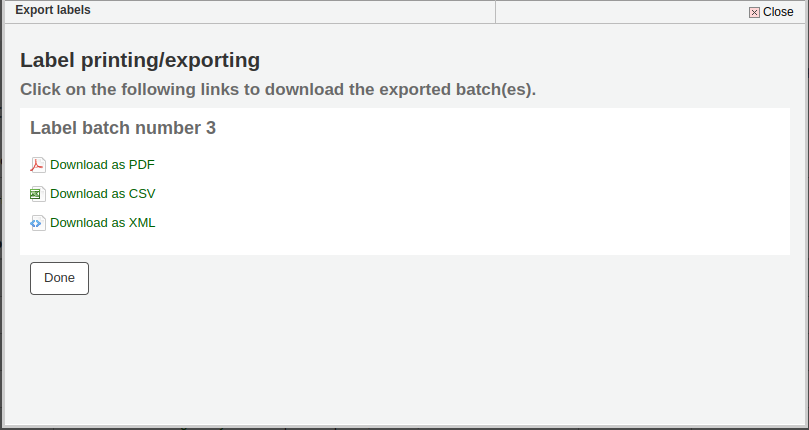Click the red X close icon
This screenshot has height=430, width=809.
[x=754, y=12]
